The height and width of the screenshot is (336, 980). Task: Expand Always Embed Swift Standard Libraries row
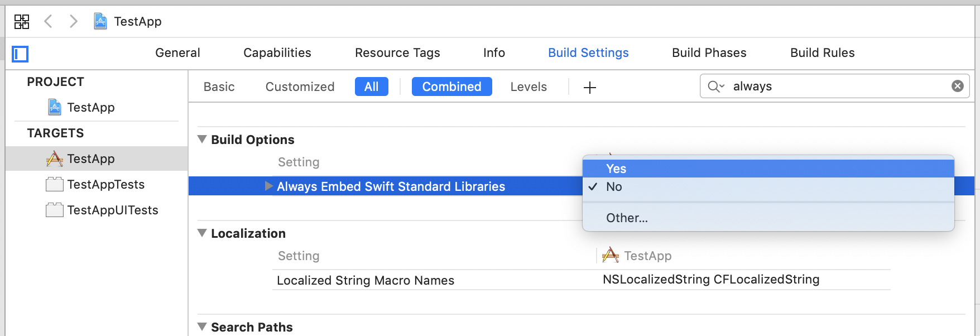[x=268, y=186]
